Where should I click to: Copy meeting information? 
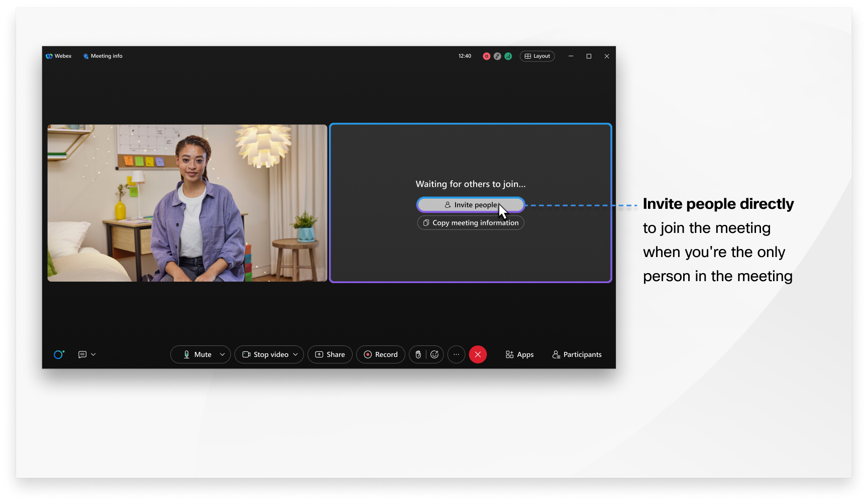pyautogui.click(x=471, y=223)
